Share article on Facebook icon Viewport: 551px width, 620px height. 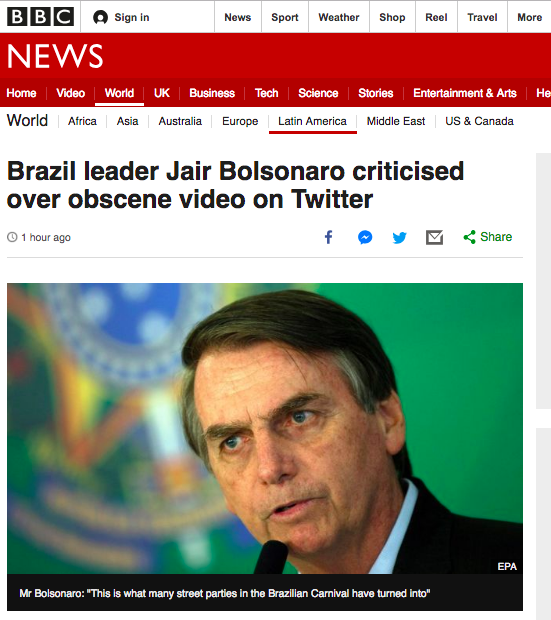(x=328, y=237)
